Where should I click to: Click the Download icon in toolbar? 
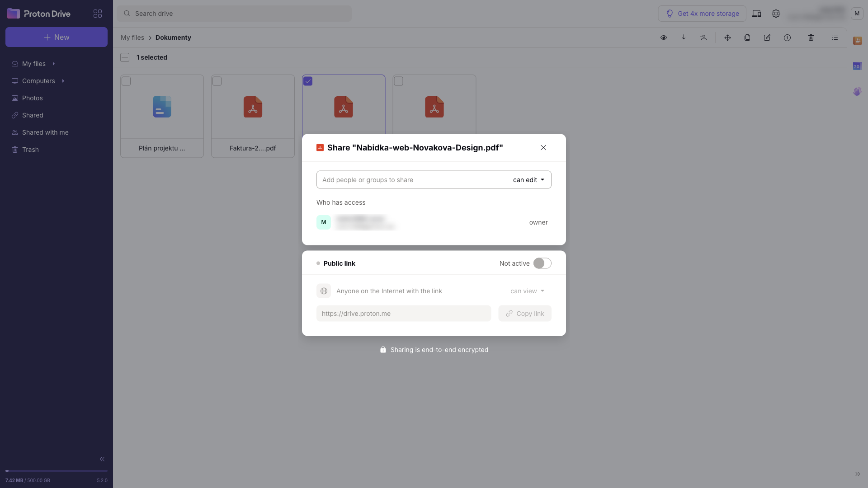click(x=684, y=38)
